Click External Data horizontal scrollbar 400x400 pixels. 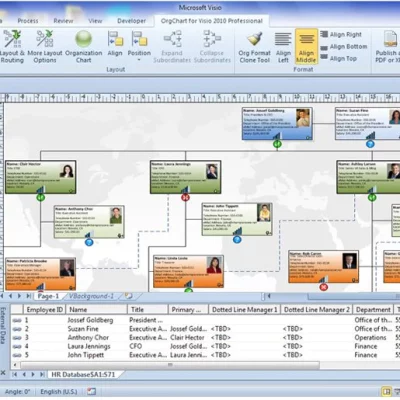[x=170, y=365]
